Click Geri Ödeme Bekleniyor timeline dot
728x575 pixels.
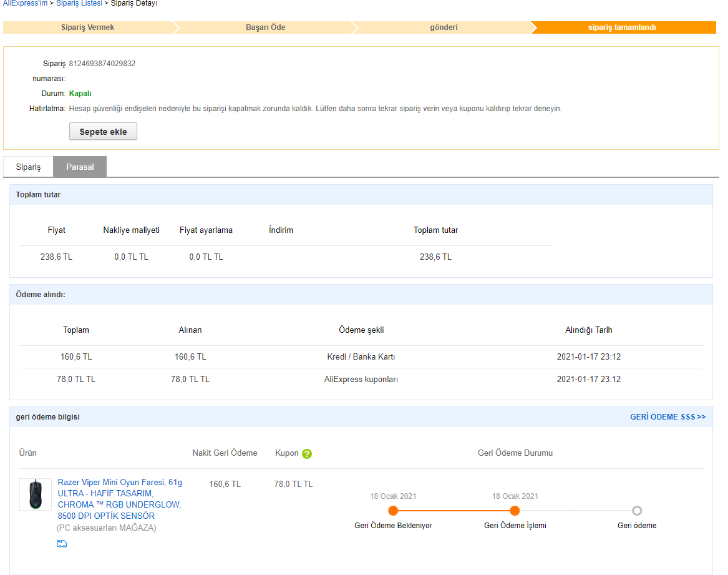click(393, 511)
